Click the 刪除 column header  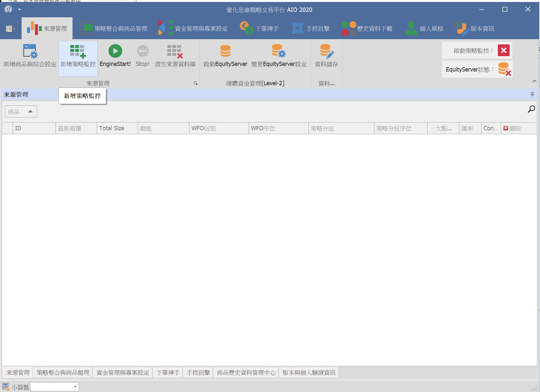515,128
